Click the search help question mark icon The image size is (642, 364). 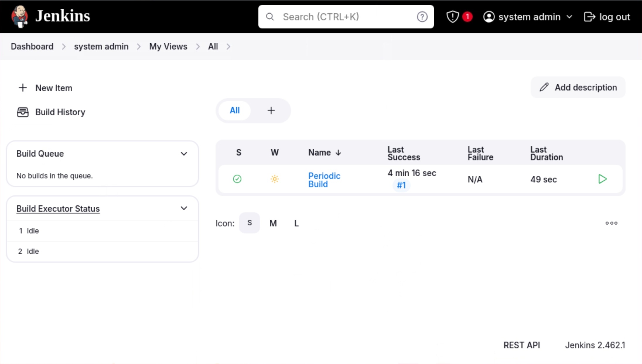pos(422,17)
